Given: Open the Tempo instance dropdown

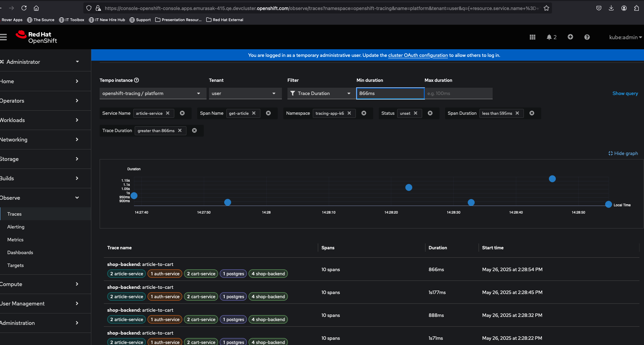Looking at the screenshot, I should point(153,93).
